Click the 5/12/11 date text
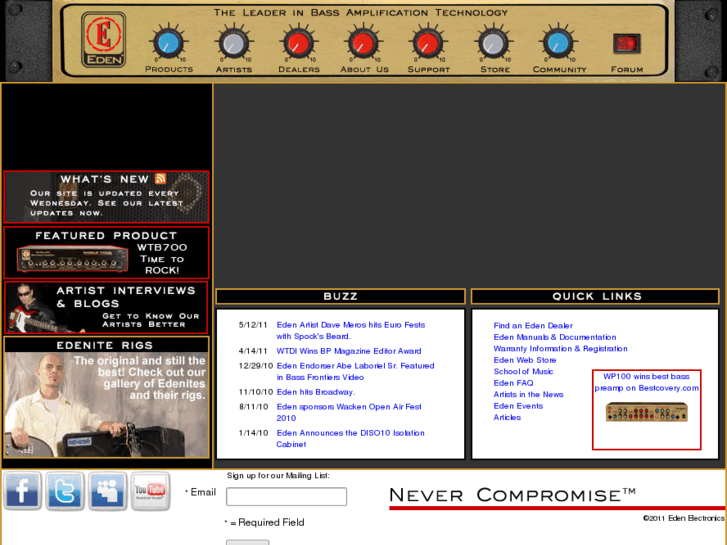The height and width of the screenshot is (545, 727). pyautogui.click(x=253, y=325)
